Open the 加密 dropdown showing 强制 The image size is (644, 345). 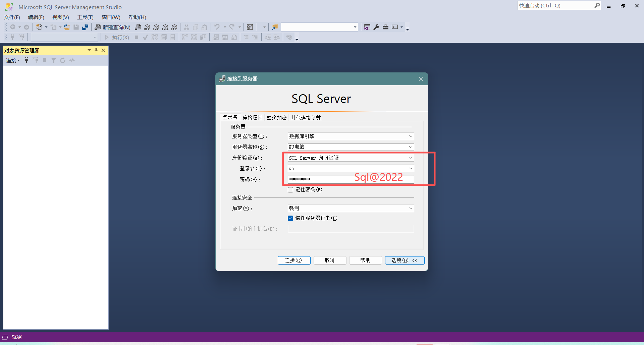click(x=411, y=208)
